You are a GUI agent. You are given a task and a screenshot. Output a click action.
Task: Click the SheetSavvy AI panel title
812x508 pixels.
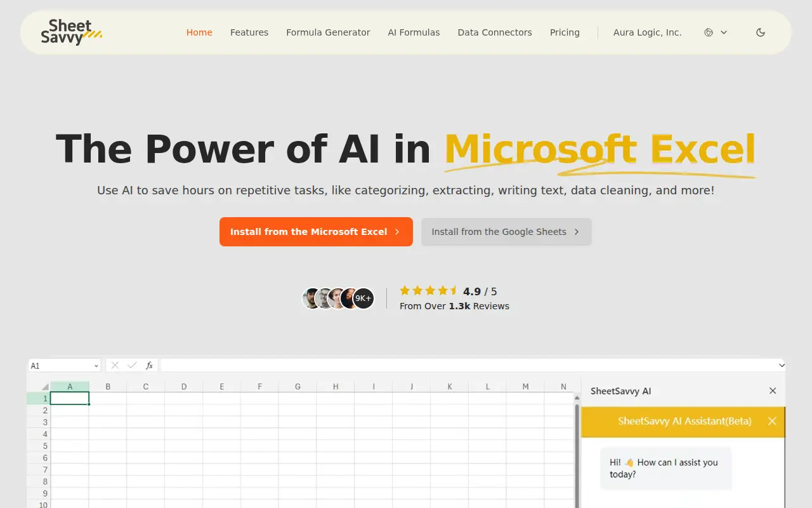tap(620, 391)
